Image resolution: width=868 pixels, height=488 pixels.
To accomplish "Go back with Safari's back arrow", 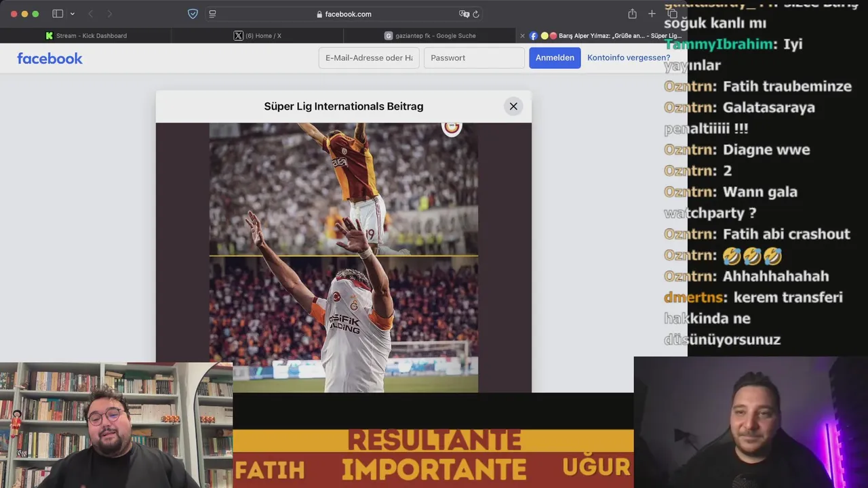I will click(90, 14).
